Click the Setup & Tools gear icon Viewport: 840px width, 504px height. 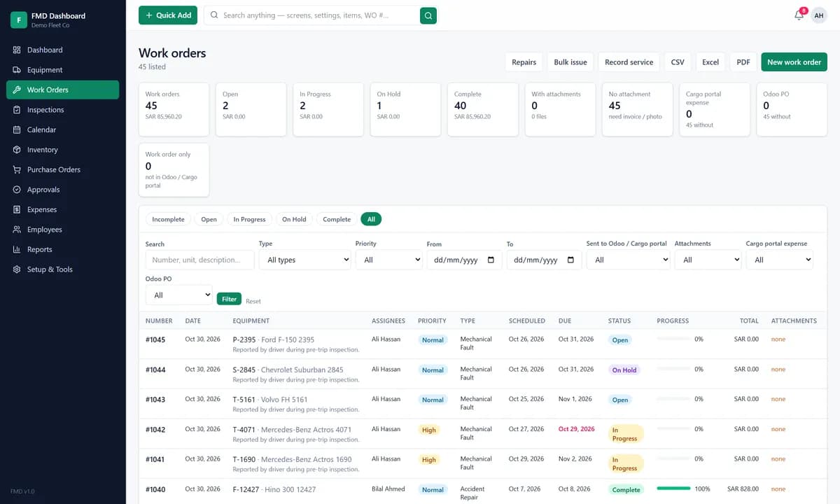tap(17, 269)
